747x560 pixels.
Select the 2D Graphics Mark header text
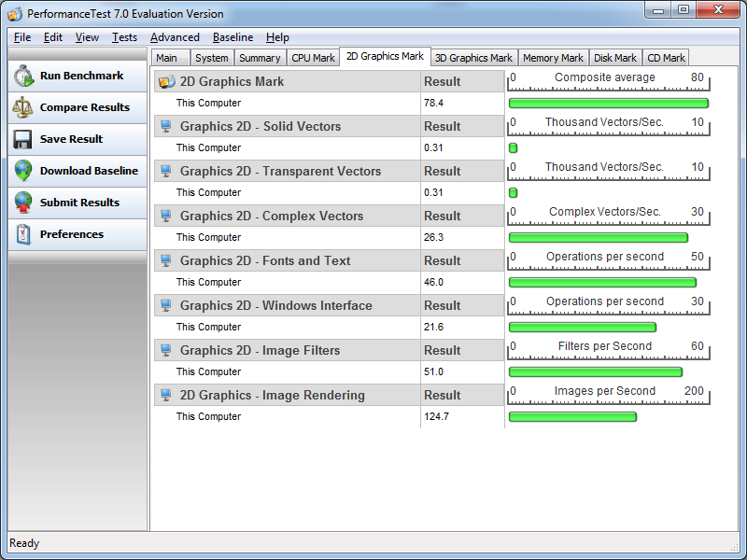pos(232,81)
